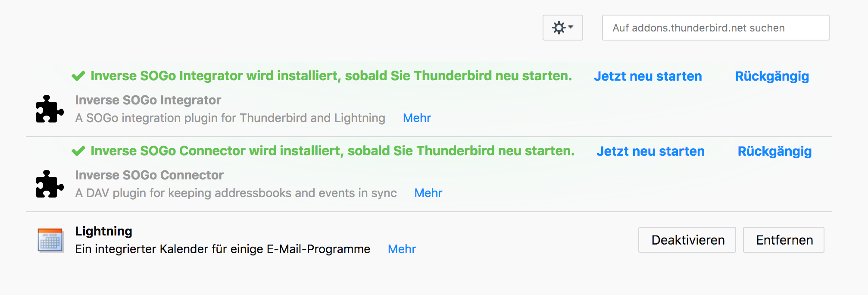Show more details for Inverse SOGo Connector
Screen dimensions: 868x295
click(x=428, y=193)
